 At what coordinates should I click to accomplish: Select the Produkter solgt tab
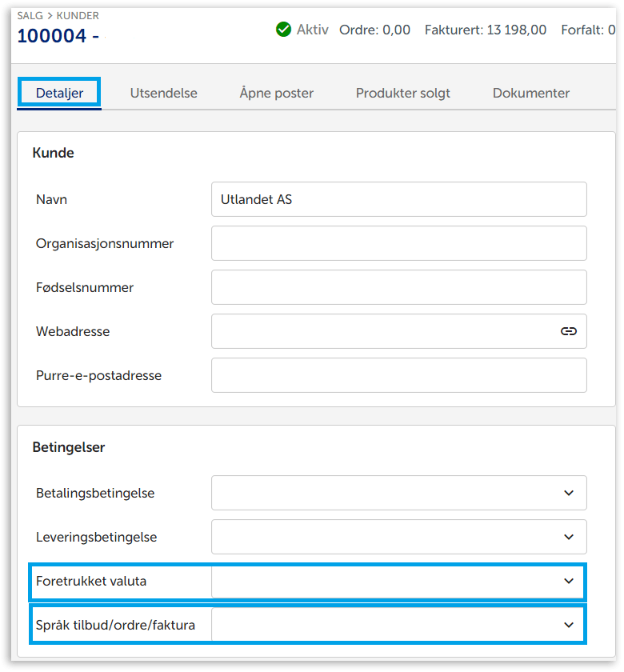(x=402, y=93)
